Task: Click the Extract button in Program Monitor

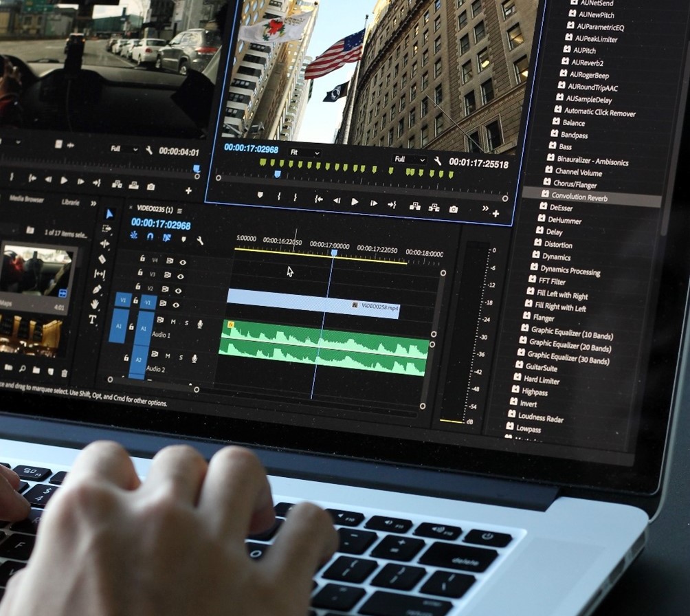Action: click(x=434, y=208)
